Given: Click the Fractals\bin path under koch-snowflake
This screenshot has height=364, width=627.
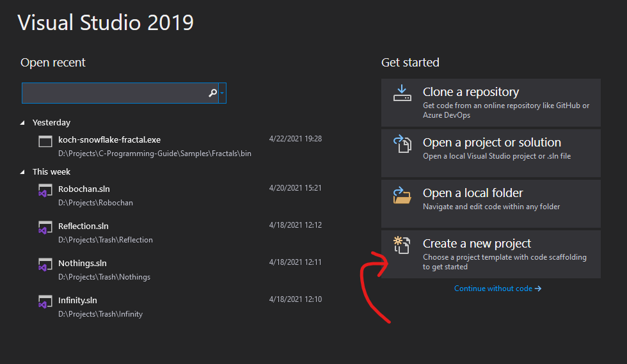Looking at the screenshot, I should point(155,154).
